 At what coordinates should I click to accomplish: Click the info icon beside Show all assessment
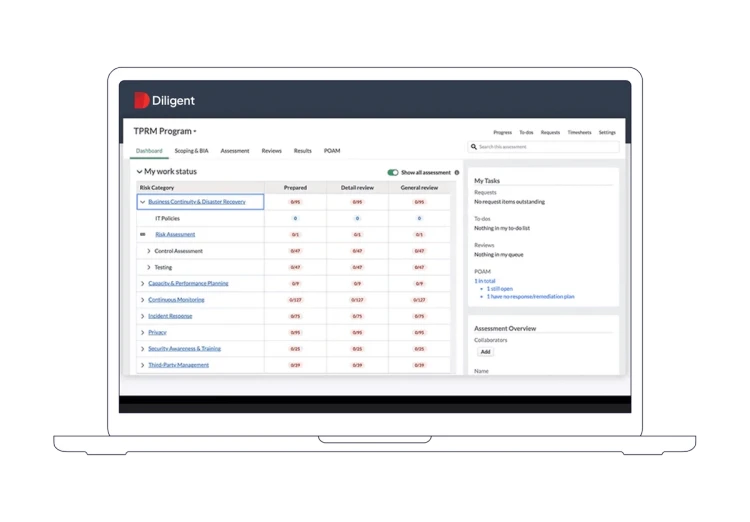pyautogui.click(x=457, y=173)
